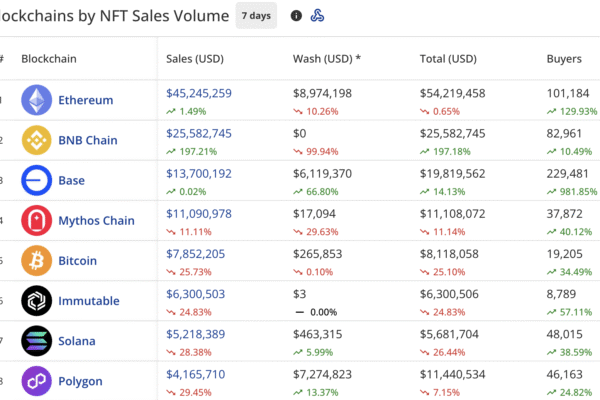Open the 7 days period selector
Viewport: 600px width, 400px height.
point(256,15)
